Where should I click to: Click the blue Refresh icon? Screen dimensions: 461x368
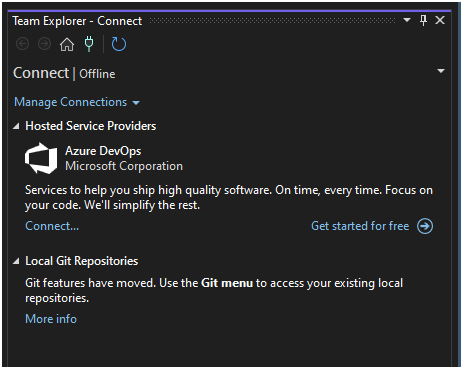pos(119,44)
